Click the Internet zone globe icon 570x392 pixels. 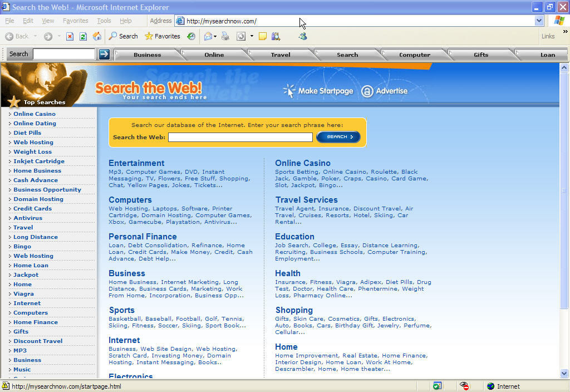coord(491,386)
